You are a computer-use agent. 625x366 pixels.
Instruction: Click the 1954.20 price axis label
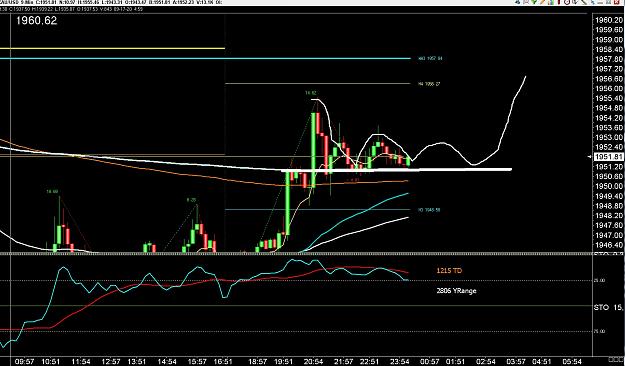click(x=608, y=118)
